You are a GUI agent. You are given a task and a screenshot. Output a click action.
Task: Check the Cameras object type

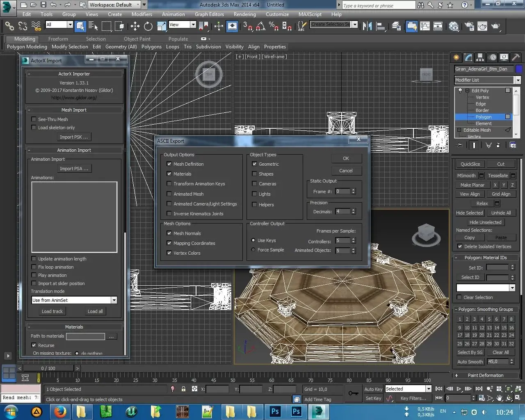pos(254,184)
